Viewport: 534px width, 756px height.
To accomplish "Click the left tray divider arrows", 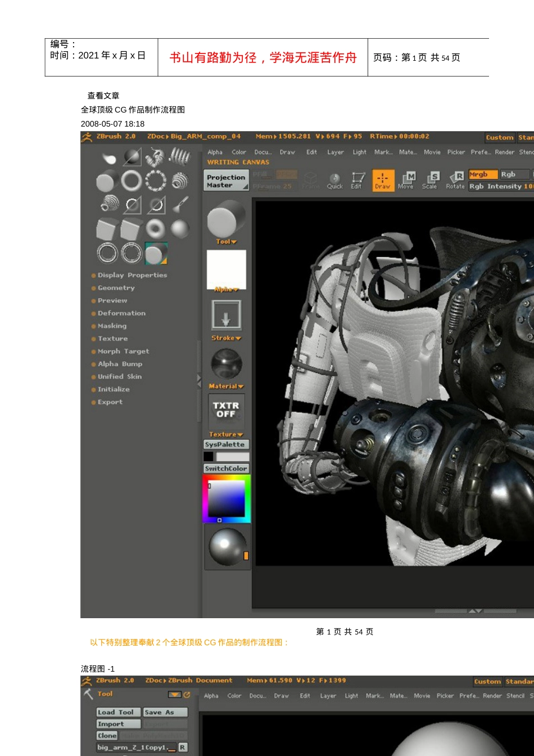I will click(x=199, y=381).
